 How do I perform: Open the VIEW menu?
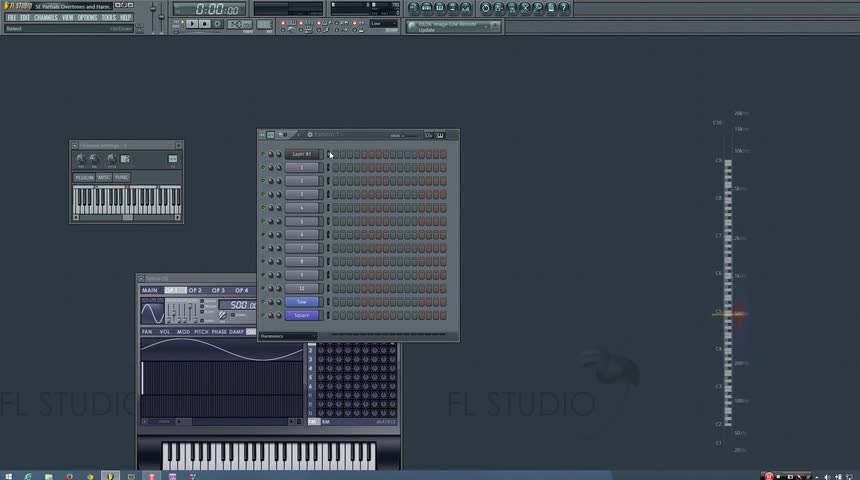point(67,18)
